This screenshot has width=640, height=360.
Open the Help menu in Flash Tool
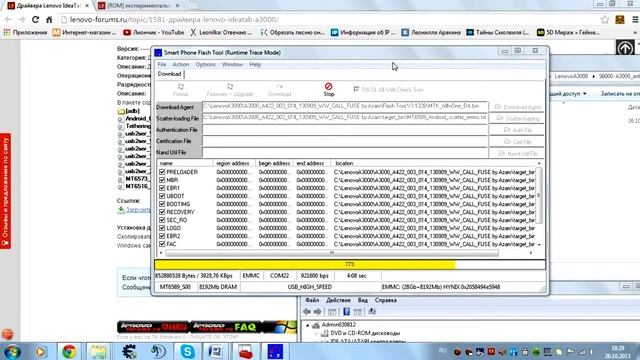click(255, 64)
